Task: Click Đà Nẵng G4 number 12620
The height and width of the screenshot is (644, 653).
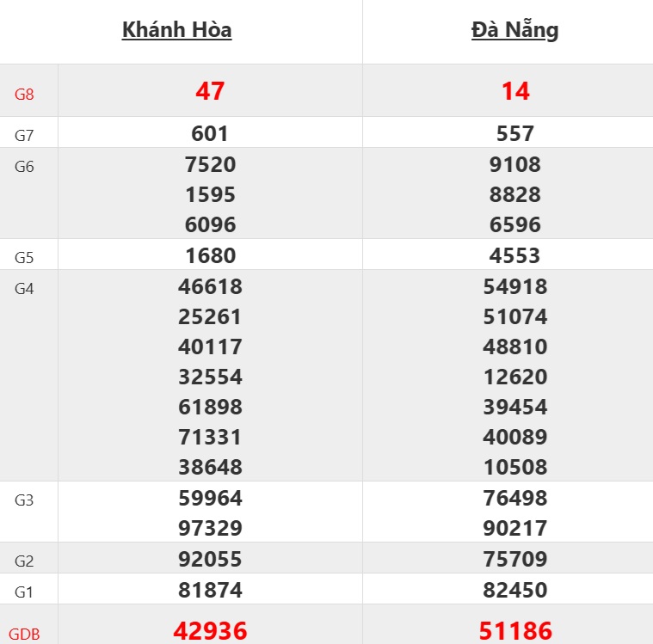Action: [x=515, y=377]
